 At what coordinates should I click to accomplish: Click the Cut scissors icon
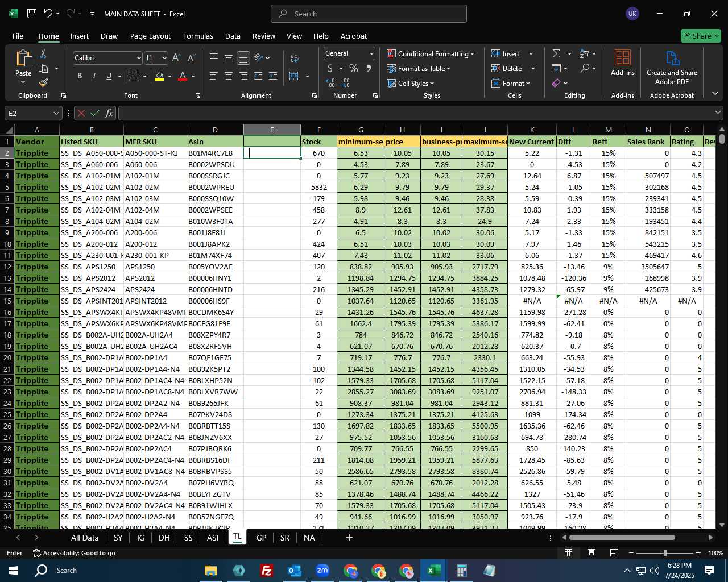(x=43, y=53)
